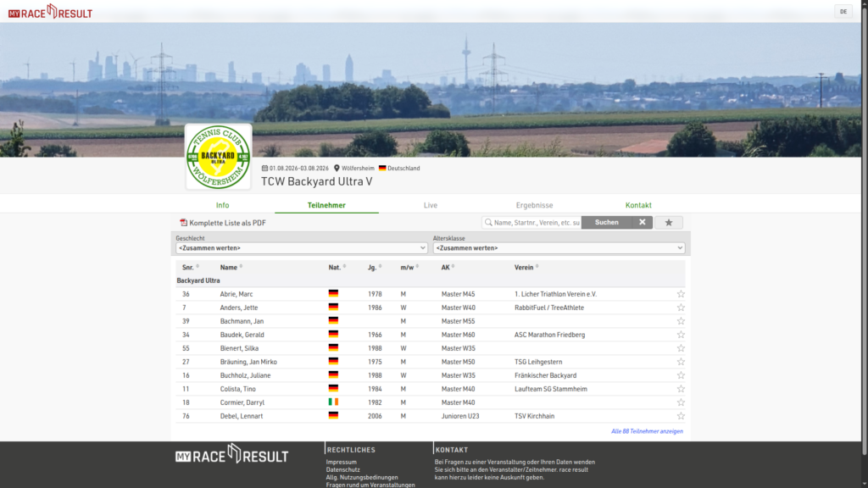Favorite Debel, Lennart with star
The image size is (868, 488).
[x=681, y=416]
